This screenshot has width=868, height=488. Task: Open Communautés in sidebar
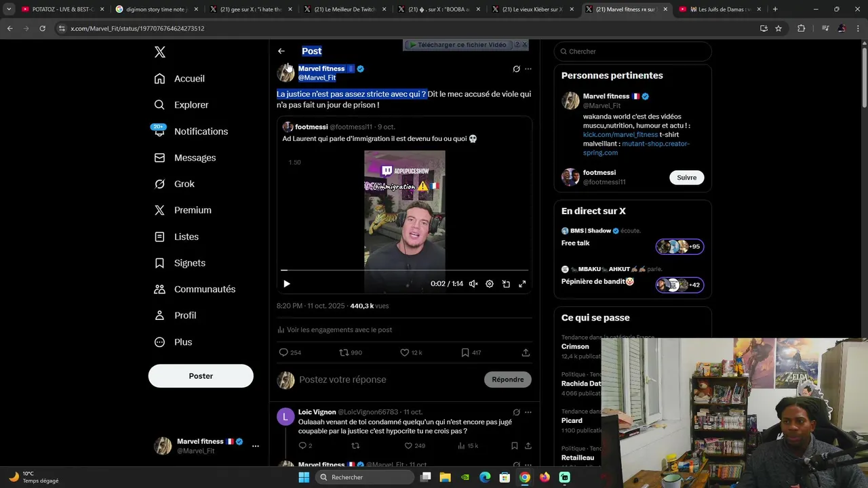click(x=195, y=289)
